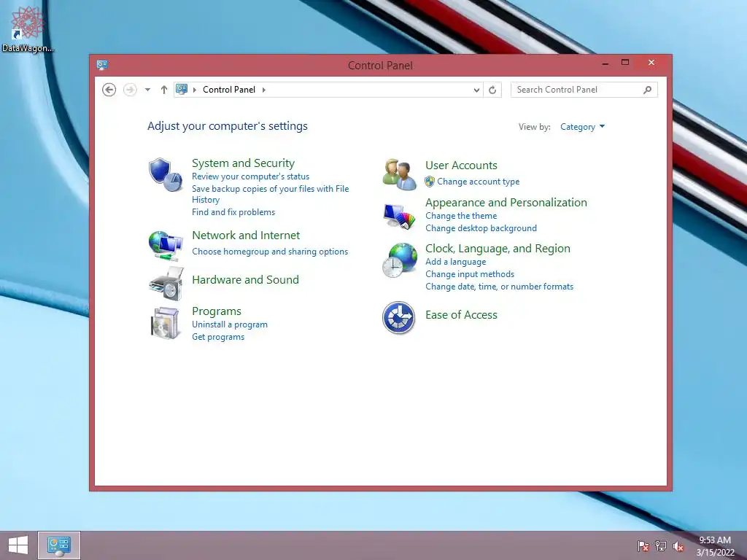Open the Clock, Language, and Region globe icon
Viewport: 747px width, 560px height.
pyautogui.click(x=399, y=260)
